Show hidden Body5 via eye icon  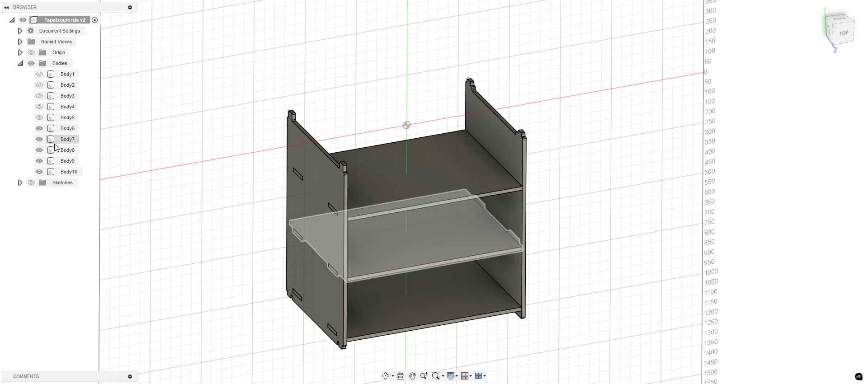tap(39, 117)
